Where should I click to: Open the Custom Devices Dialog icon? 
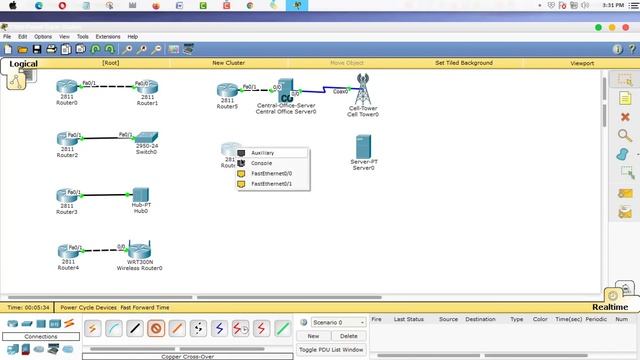tap(188, 49)
